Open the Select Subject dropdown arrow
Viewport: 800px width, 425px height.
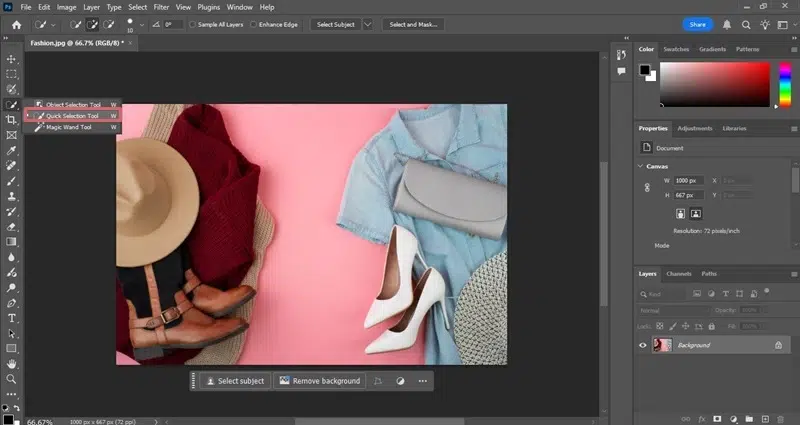(x=368, y=24)
